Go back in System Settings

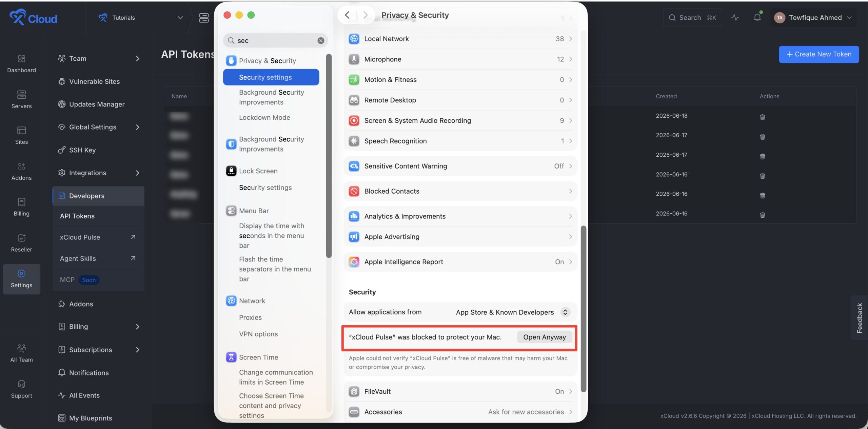pos(347,15)
